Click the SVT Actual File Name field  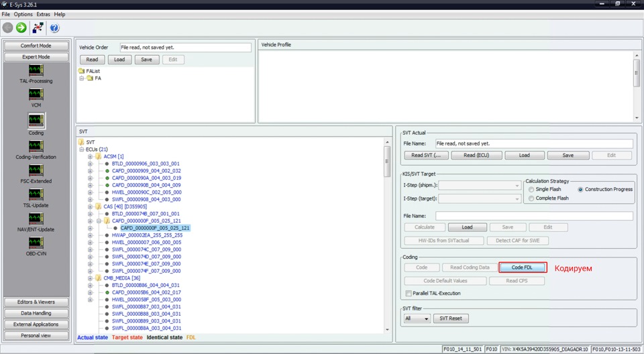click(534, 143)
